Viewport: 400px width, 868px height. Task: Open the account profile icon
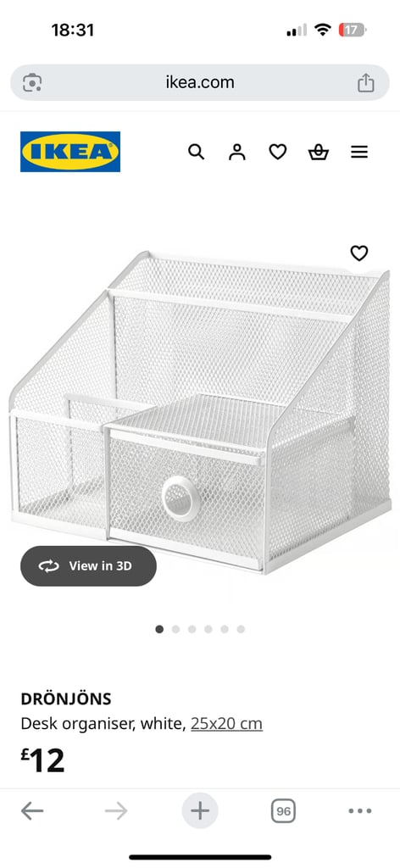pos(236,152)
